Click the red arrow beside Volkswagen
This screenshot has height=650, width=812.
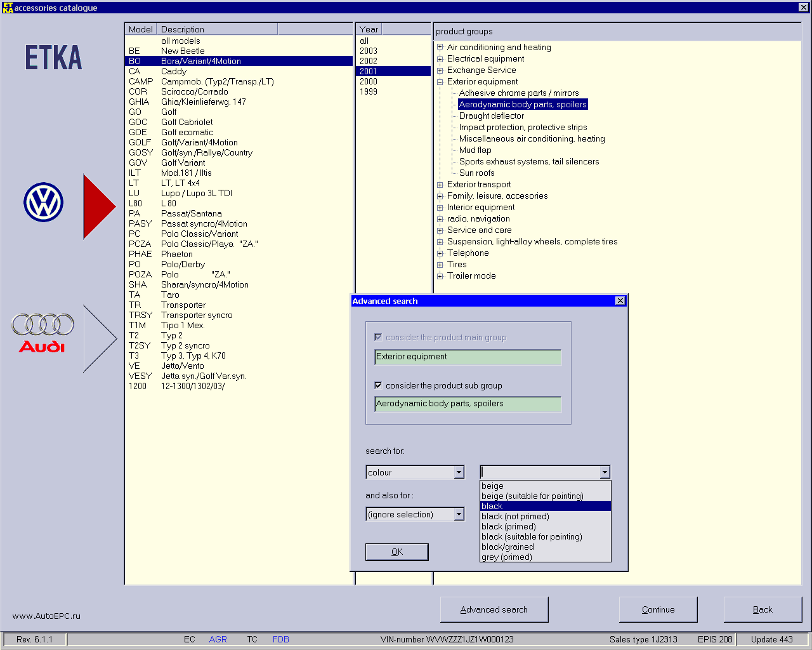point(100,207)
